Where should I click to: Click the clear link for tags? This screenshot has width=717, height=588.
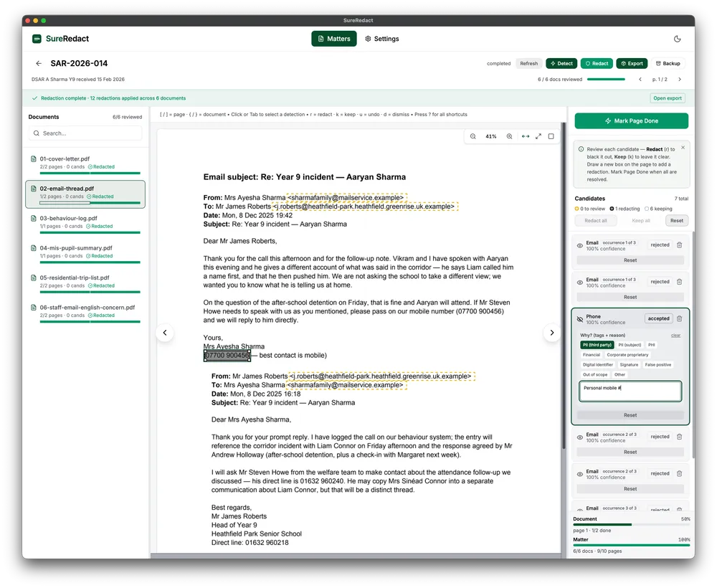(x=675, y=336)
